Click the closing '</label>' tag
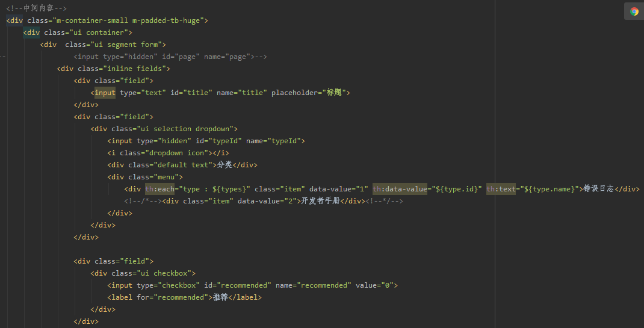Image resolution: width=644 pixels, height=328 pixels. point(245,297)
